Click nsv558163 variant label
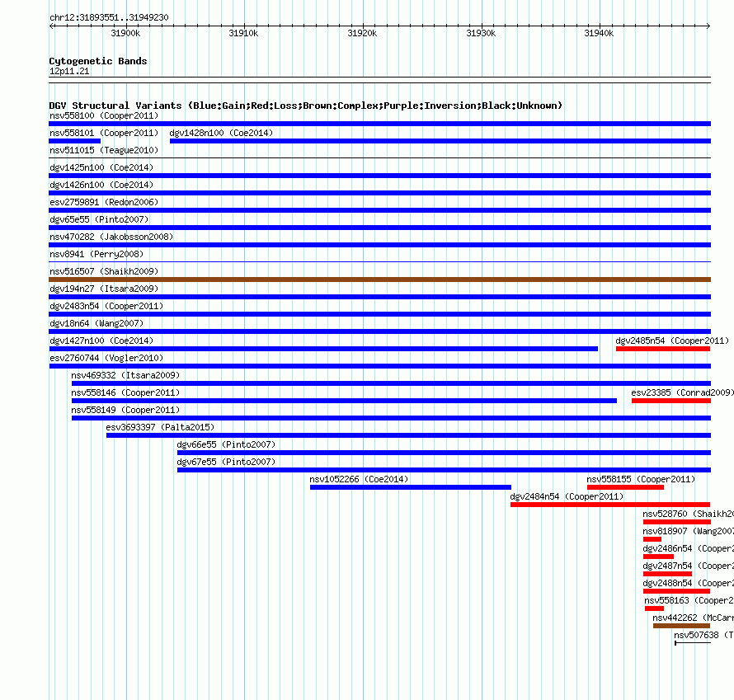734x700 pixels. click(x=689, y=600)
